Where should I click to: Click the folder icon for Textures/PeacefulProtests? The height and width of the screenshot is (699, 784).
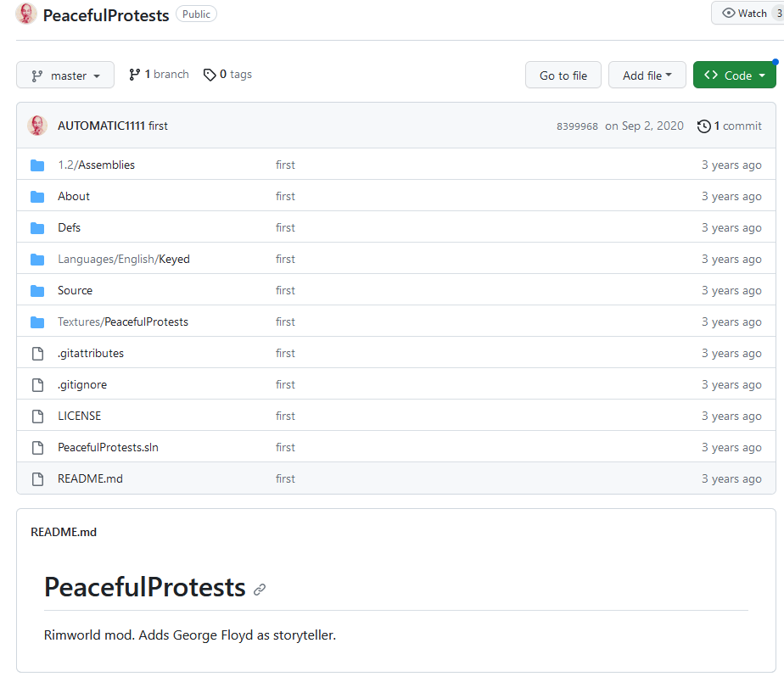pyautogui.click(x=37, y=322)
